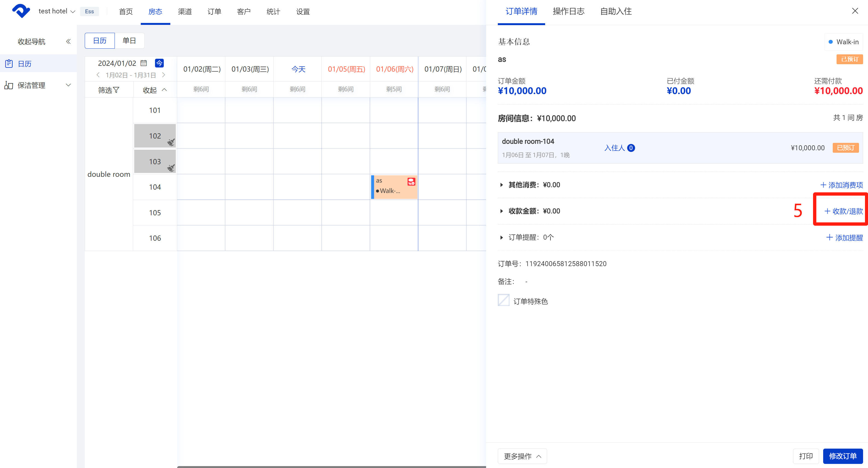Screen dimensions: 868x468
Task: Click the filter funnel 筛选
Action: [109, 90]
